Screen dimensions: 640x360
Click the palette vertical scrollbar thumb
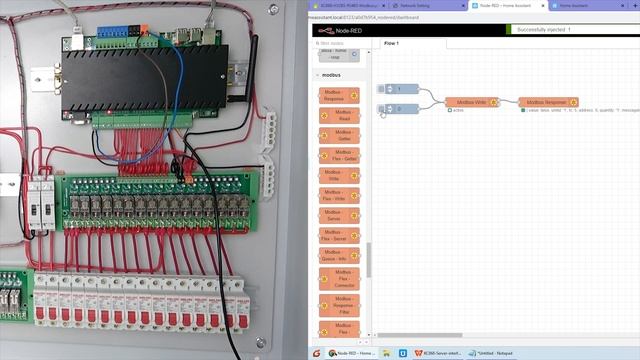369,260
